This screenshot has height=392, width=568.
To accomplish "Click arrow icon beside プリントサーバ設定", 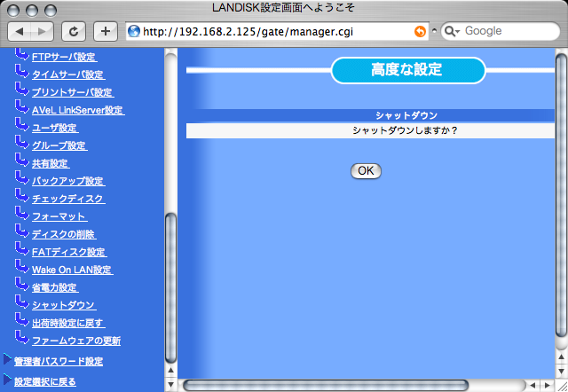I will (x=21, y=89).
